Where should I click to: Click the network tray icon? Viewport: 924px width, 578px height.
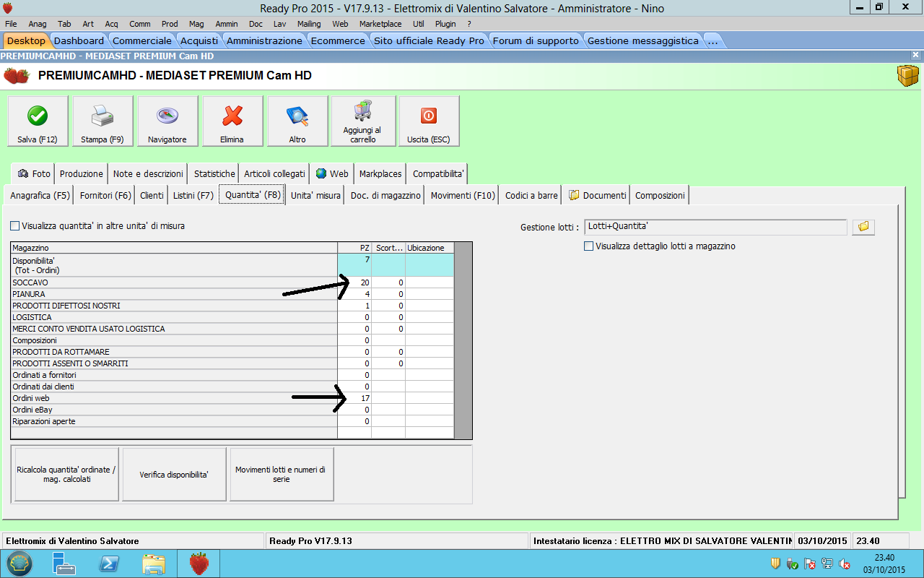[827, 564]
